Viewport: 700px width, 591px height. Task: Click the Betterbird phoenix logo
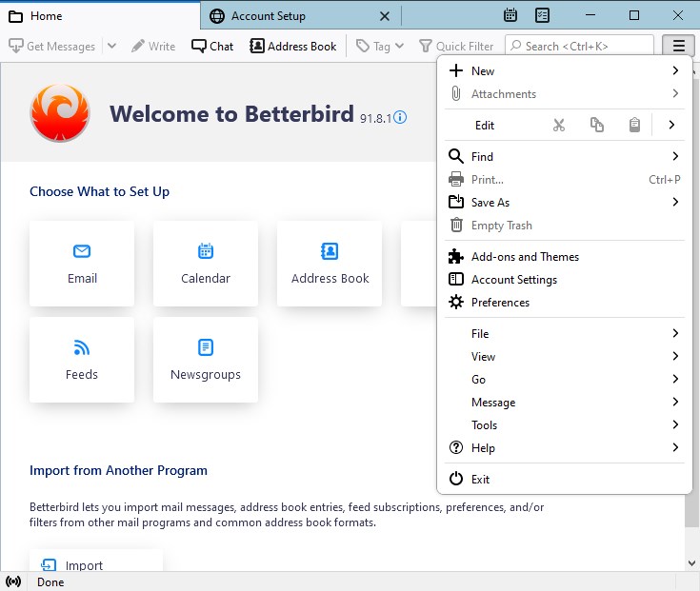(60, 113)
